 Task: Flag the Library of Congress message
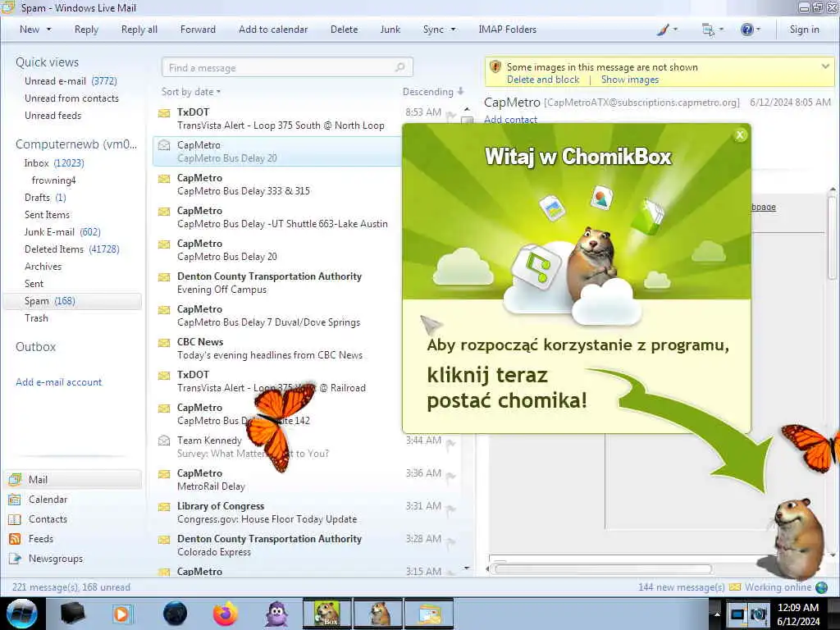pyautogui.click(x=450, y=509)
